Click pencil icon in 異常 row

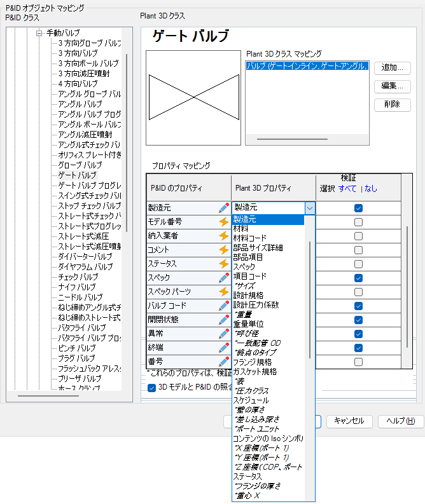pos(224,334)
